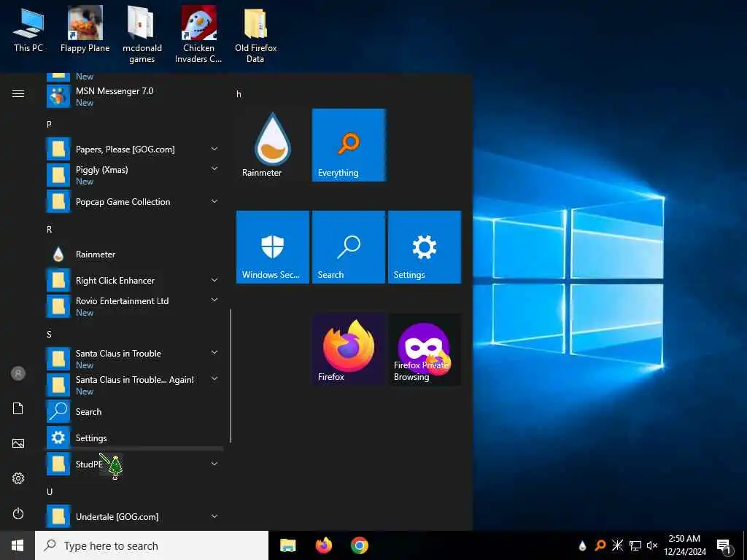Open Pictures from the Start sidebar
The image size is (747, 560).
click(18, 444)
